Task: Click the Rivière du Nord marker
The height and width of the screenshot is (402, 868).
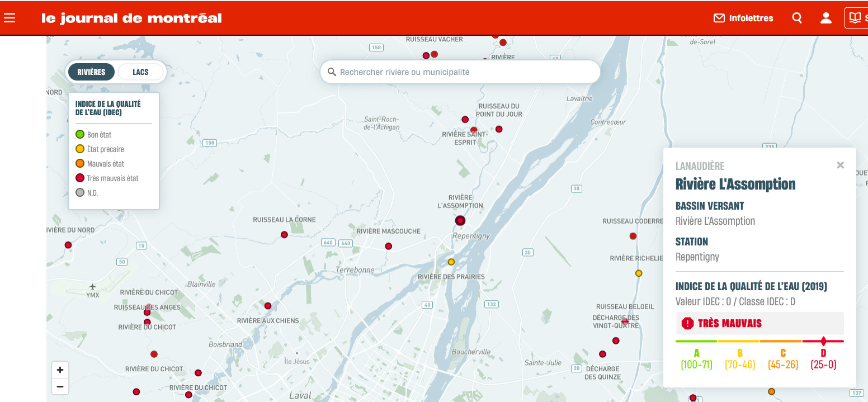Action: [68, 245]
